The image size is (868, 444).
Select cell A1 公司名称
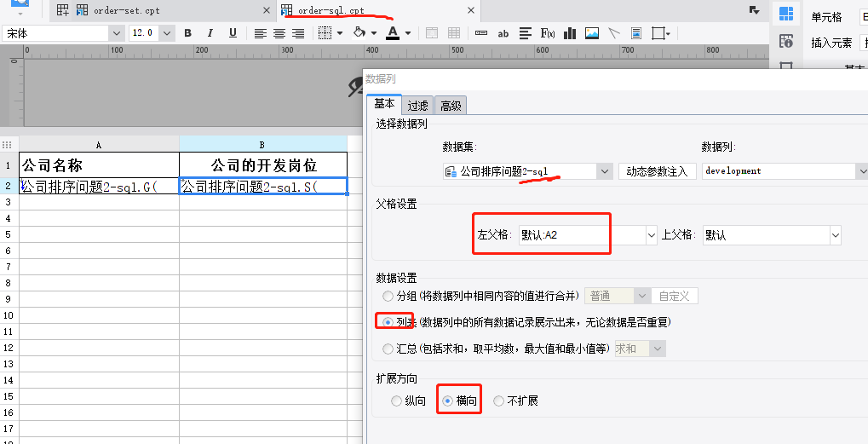(x=99, y=165)
